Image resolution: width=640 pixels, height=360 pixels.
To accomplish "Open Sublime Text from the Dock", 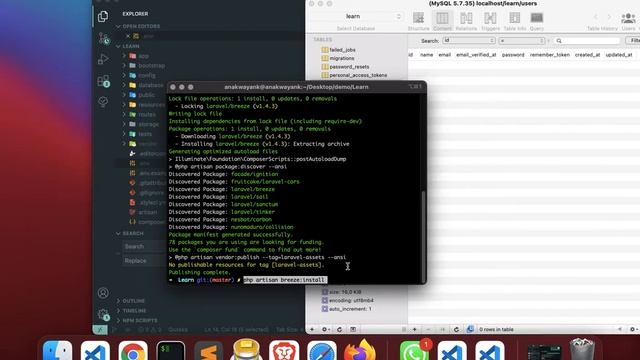I will (208, 352).
